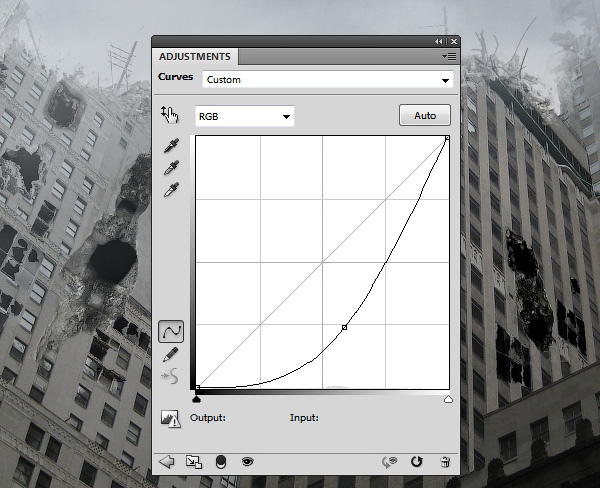
Task: Collapse the panel using double arrows
Action: [x=438, y=41]
